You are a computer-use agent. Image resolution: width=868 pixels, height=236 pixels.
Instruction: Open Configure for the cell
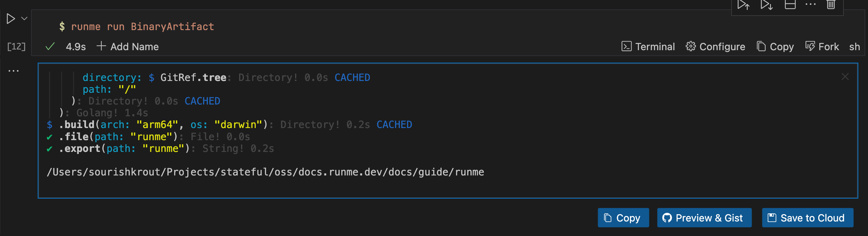(715, 46)
